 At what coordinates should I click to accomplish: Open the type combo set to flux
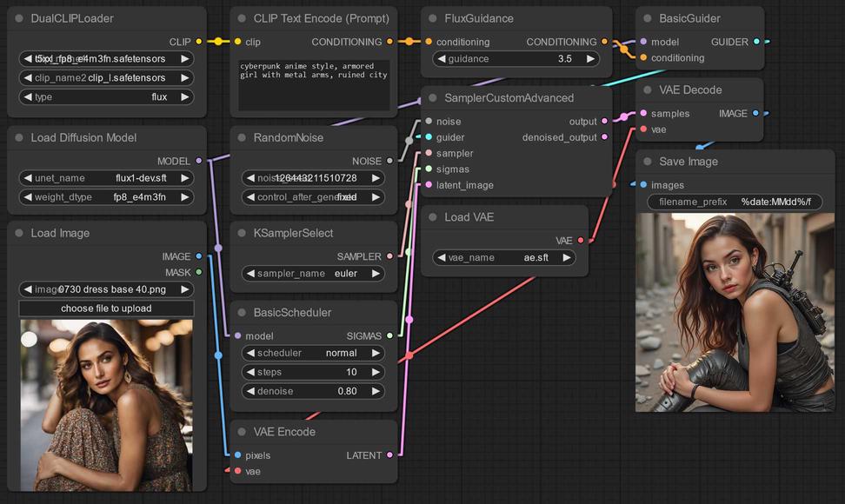tap(106, 97)
